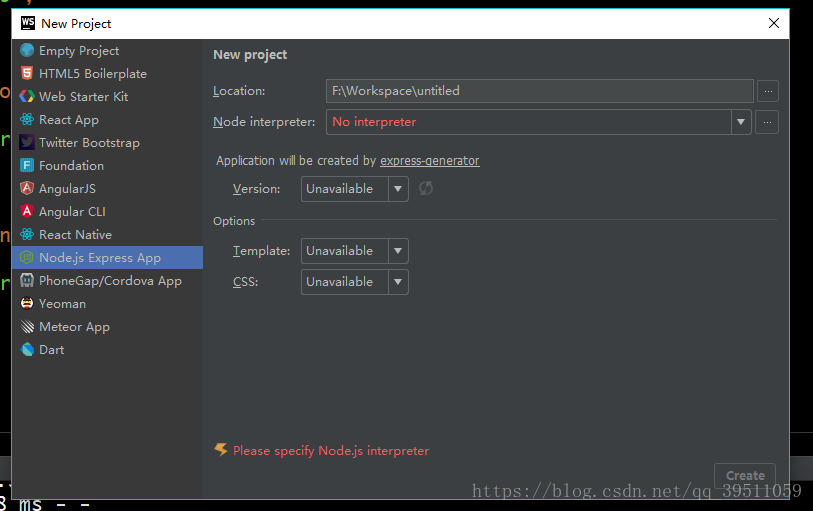Browse for project Location folder

[x=768, y=91]
